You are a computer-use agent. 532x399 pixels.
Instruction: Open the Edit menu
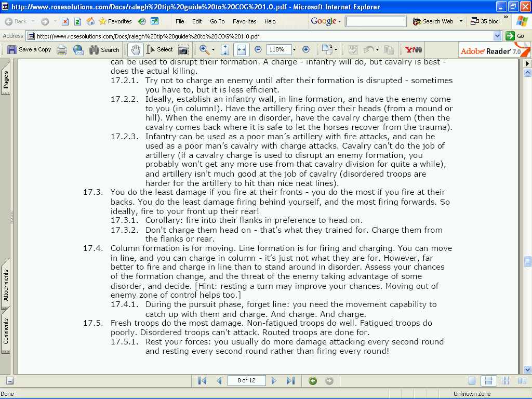coord(197,21)
